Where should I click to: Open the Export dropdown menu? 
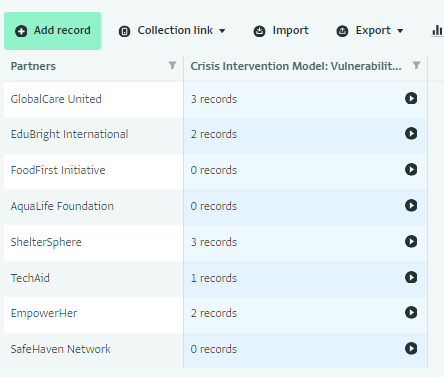click(x=370, y=31)
